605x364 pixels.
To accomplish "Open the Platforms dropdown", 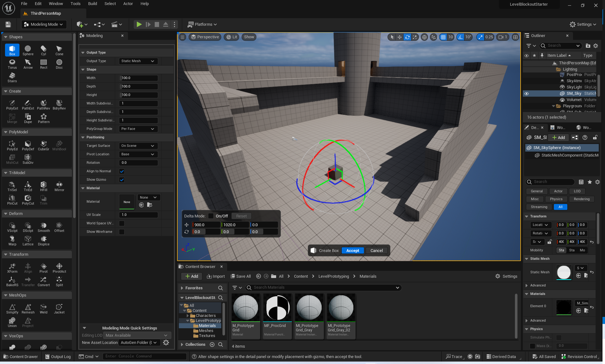I will [x=202, y=24].
